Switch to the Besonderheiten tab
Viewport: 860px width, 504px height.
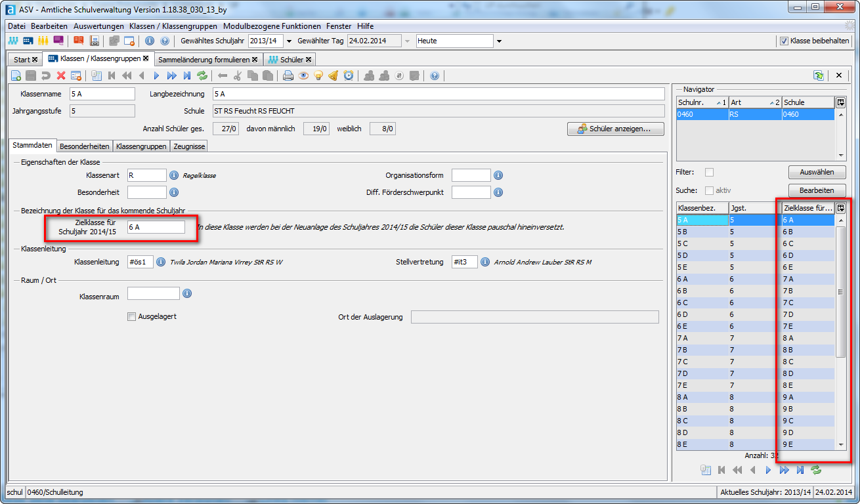(x=85, y=146)
